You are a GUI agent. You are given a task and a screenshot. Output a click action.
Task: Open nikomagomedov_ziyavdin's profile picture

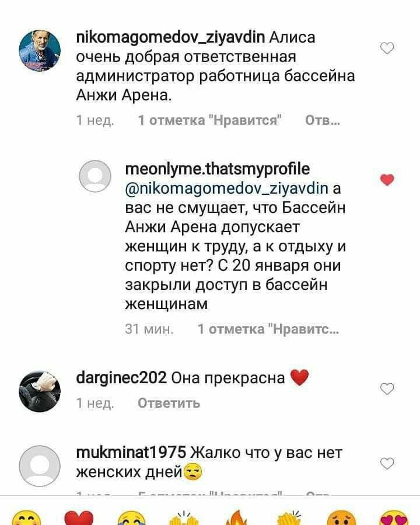[x=40, y=51]
